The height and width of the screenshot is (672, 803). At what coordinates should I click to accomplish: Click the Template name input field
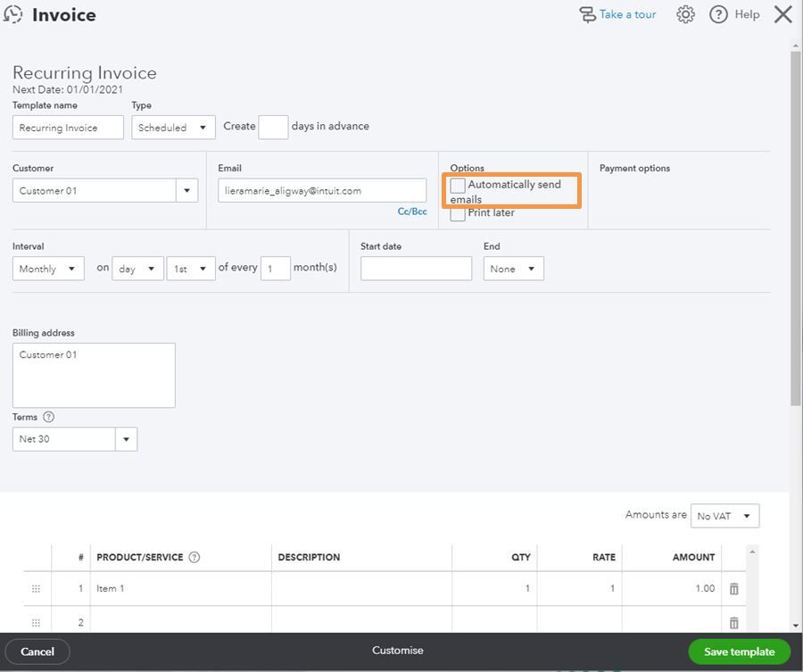[68, 128]
